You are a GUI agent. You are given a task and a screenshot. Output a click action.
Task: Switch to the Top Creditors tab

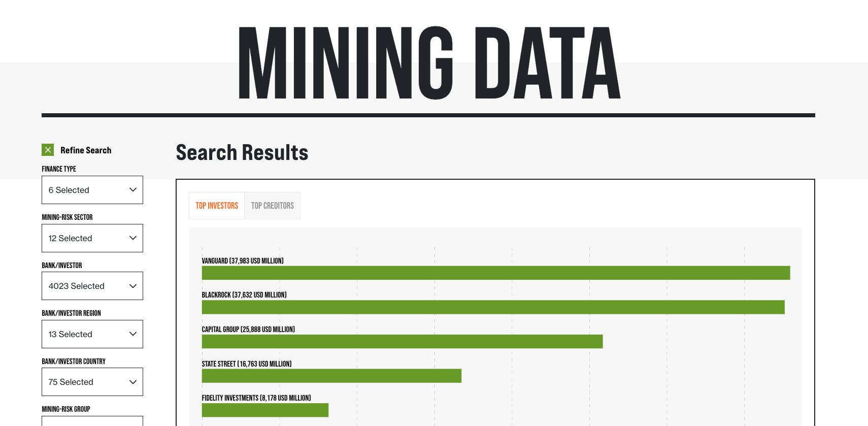pos(273,206)
